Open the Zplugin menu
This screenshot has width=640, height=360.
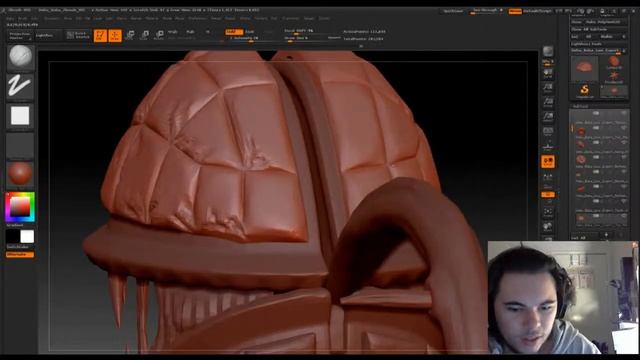coord(309,18)
